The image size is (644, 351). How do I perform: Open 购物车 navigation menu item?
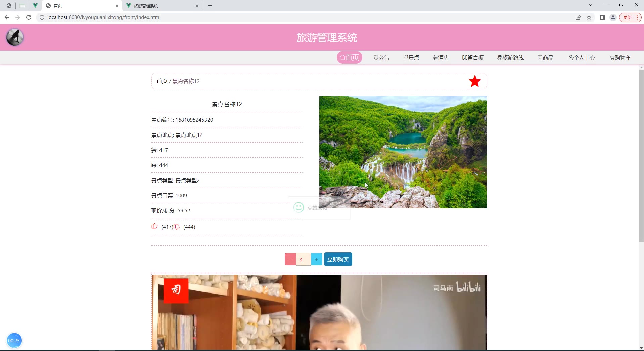coord(620,58)
